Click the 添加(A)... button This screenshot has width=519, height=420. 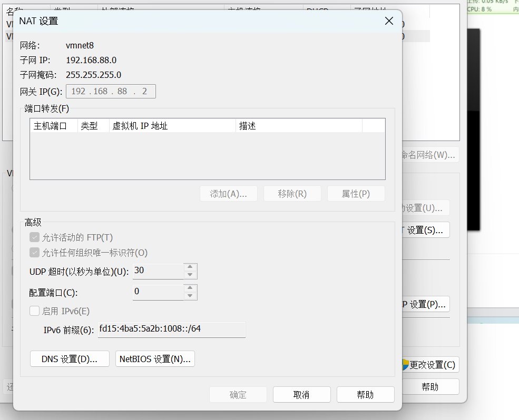pyautogui.click(x=228, y=194)
